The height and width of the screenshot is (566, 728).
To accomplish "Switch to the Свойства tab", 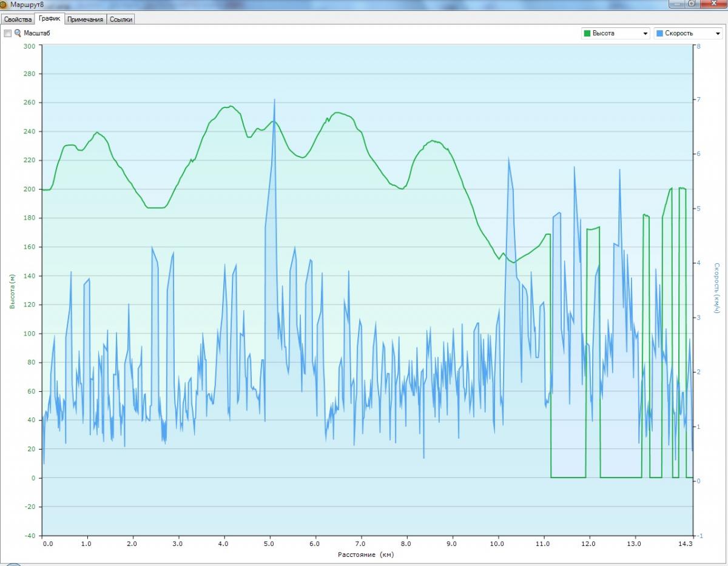I will pyautogui.click(x=18, y=19).
